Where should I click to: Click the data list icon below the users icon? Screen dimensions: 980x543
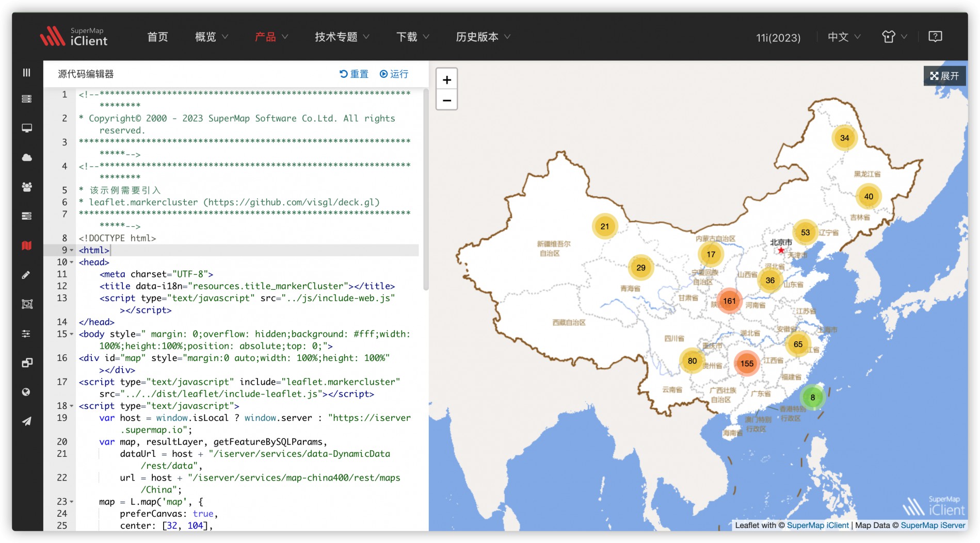click(27, 216)
